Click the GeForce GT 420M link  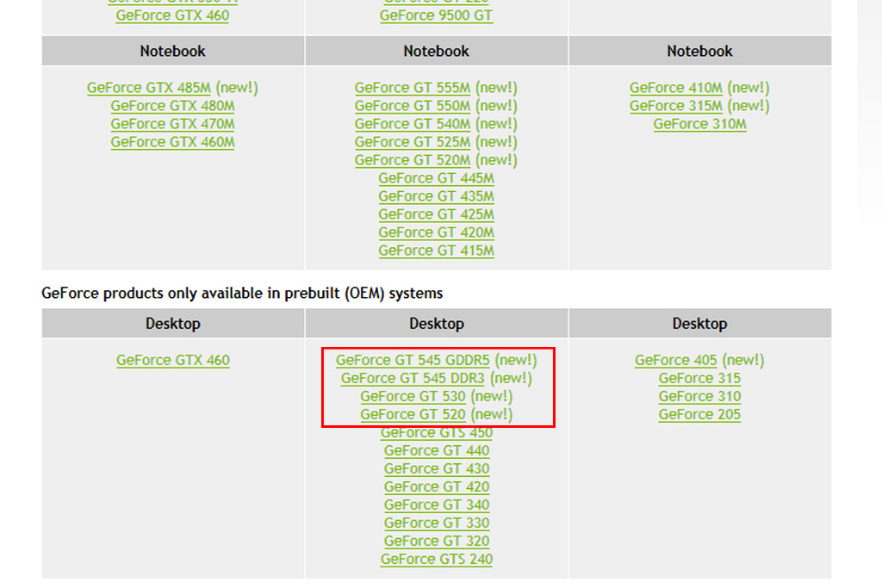point(436,232)
